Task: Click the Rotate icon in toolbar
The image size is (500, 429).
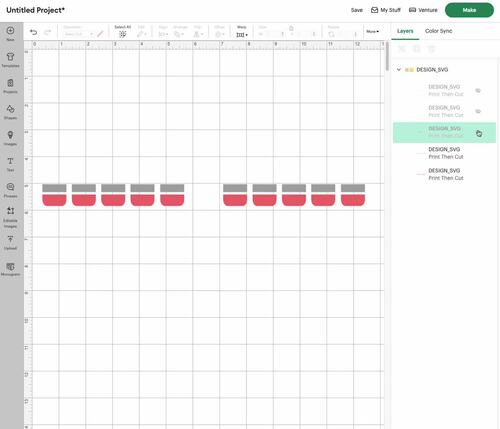Action: [331, 34]
